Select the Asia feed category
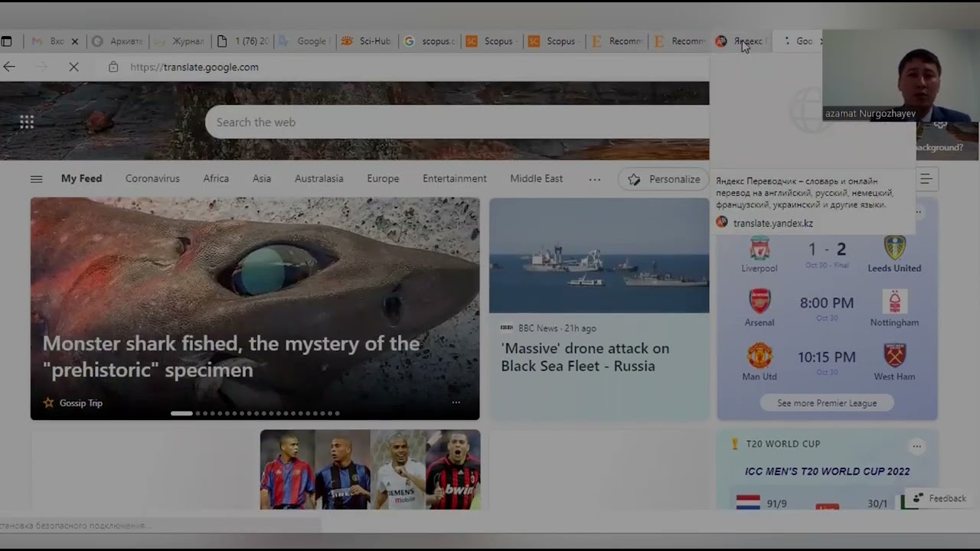 point(262,179)
